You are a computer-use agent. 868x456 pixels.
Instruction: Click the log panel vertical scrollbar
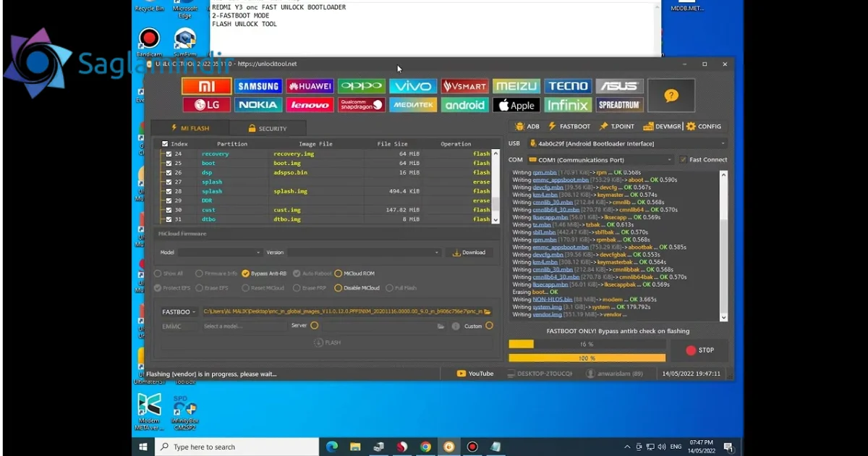723,246
